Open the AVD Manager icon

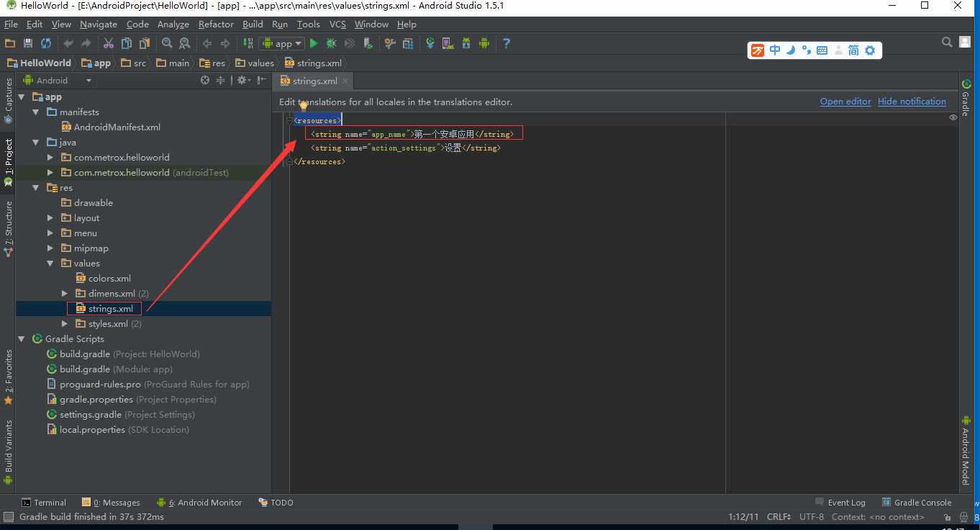448,43
